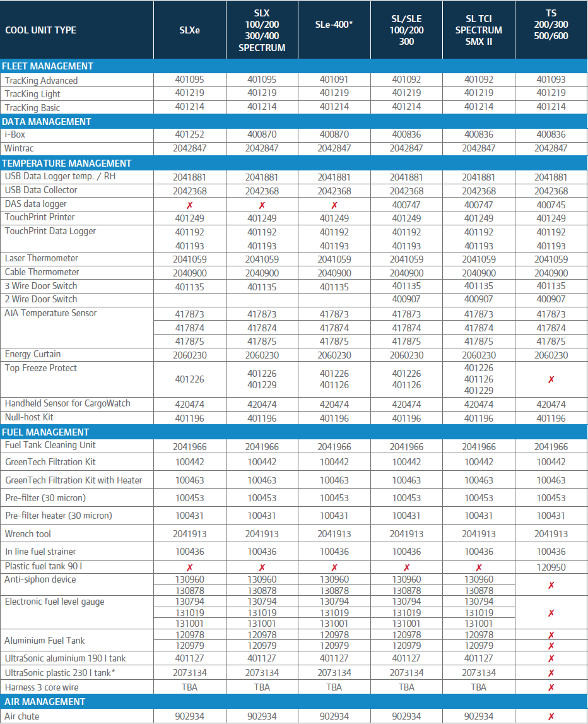The width and height of the screenshot is (588, 724).
Task: Select the ✗ mark for Plastic fuel tank under SLXe
Action: tap(189, 567)
